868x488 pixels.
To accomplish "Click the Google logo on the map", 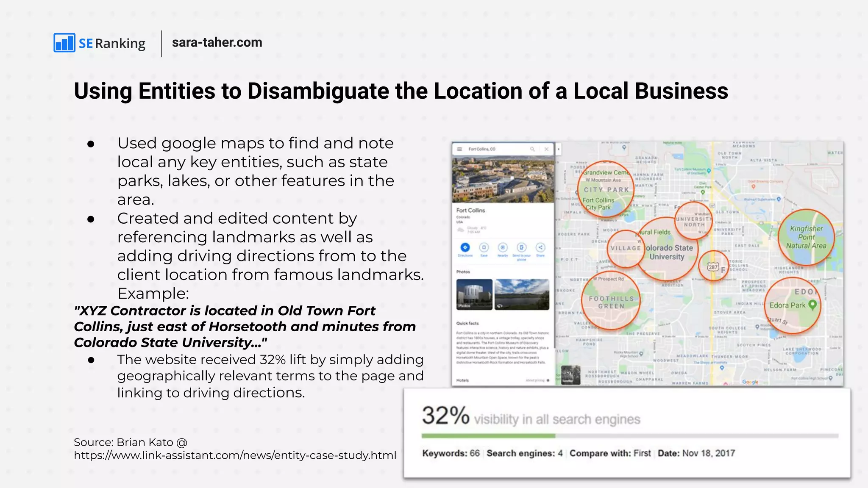I will point(750,382).
